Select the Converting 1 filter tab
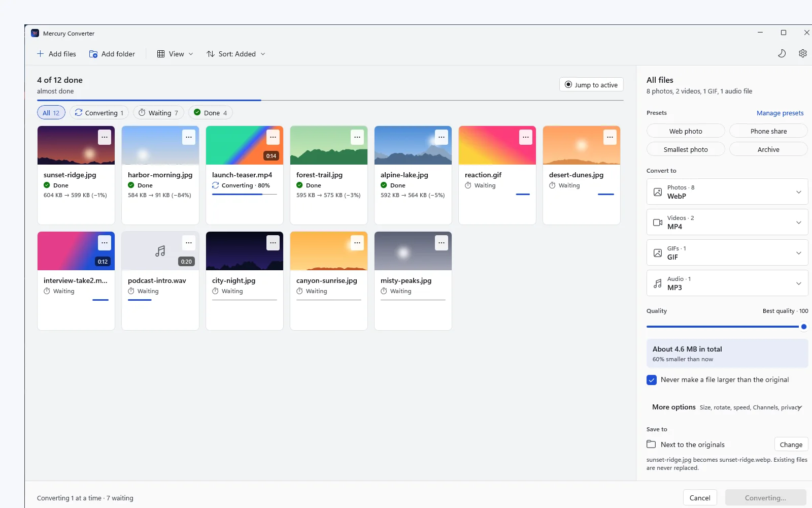 (99, 113)
